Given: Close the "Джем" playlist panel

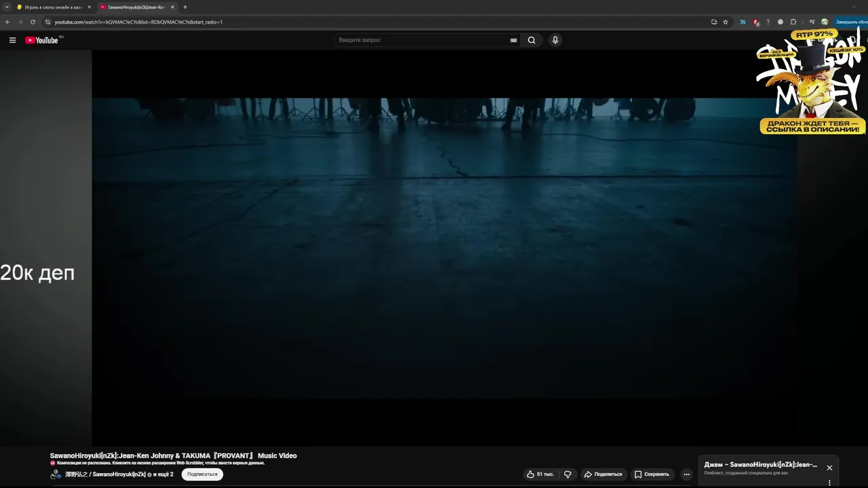Looking at the screenshot, I should point(829,468).
